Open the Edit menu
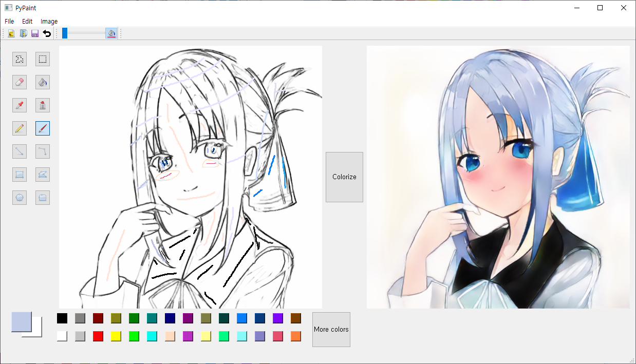Screen dimensions: 636x364 click(27, 22)
